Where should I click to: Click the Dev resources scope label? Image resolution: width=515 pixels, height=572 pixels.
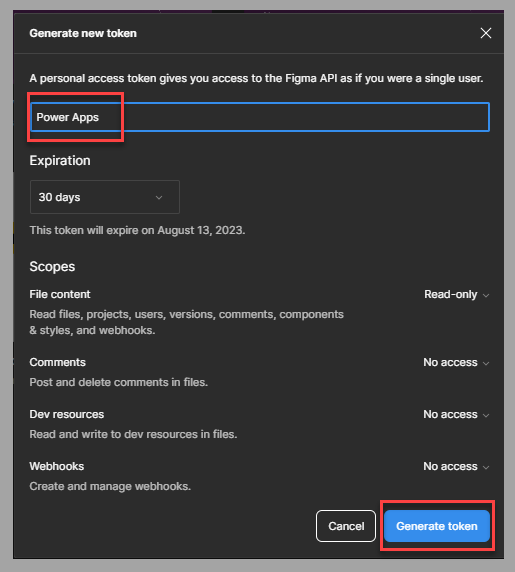click(67, 414)
